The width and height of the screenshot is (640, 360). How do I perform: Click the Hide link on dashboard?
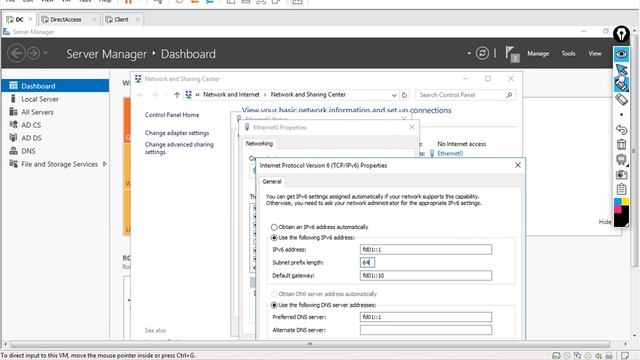[605, 222]
